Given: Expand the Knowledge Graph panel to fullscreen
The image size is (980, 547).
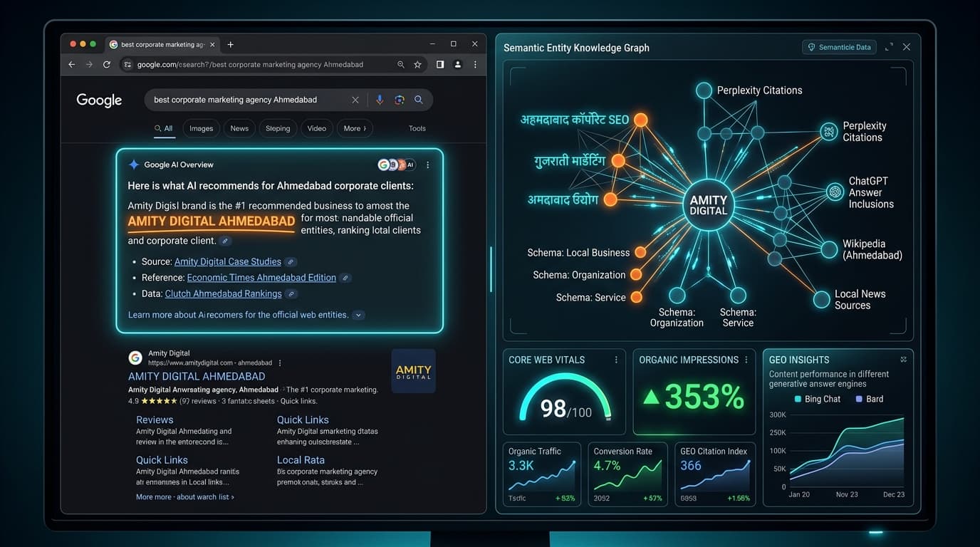Looking at the screenshot, I should point(889,47).
